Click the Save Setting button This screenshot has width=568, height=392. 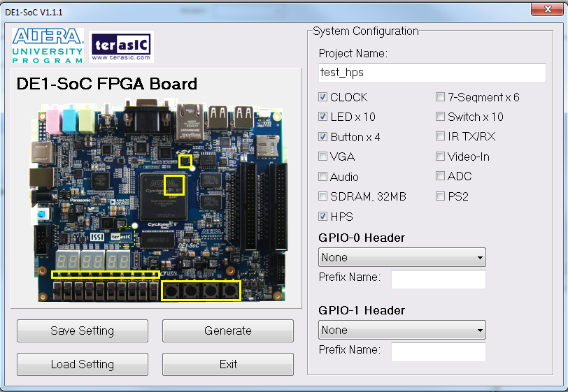point(83,331)
